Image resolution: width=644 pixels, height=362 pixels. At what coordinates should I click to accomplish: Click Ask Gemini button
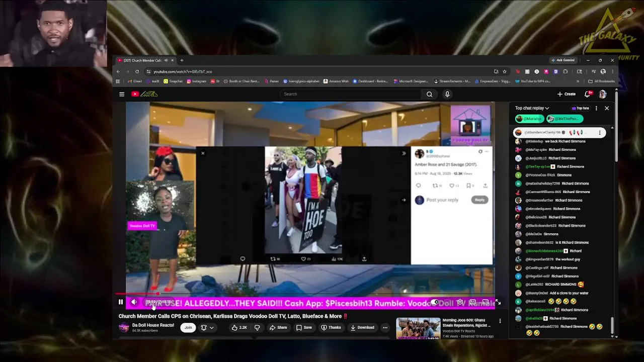tap(562, 60)
